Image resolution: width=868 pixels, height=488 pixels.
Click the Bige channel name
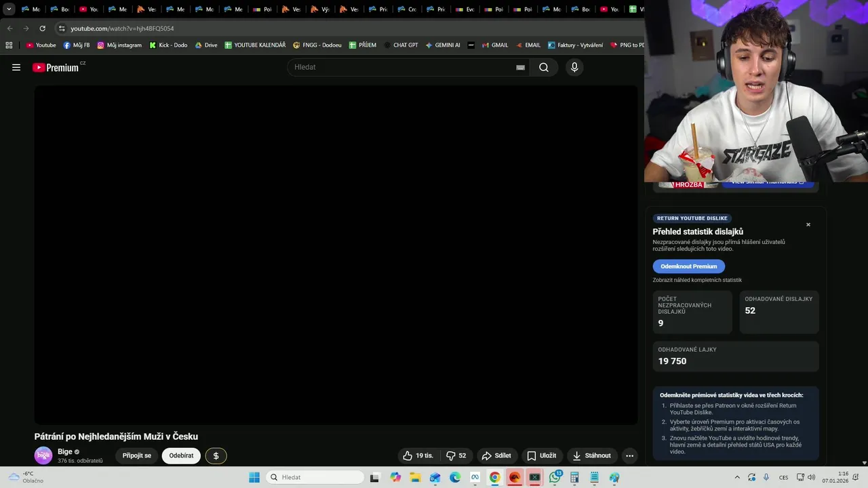(64, 451)
